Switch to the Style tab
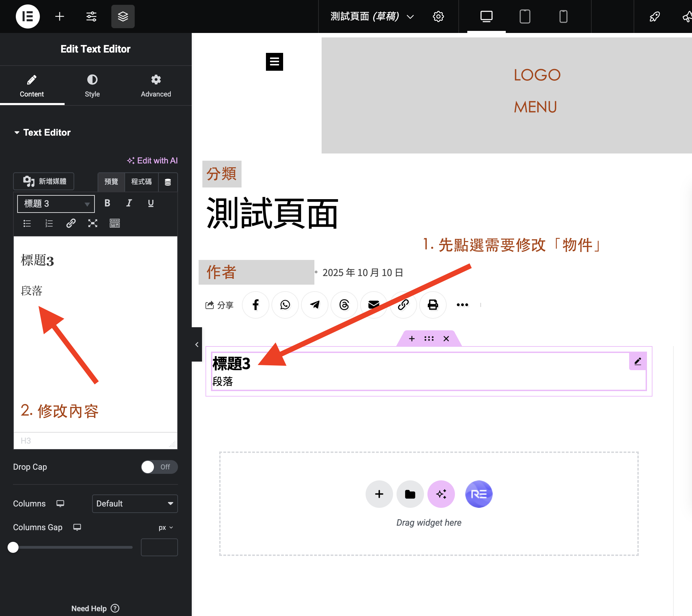Image resolution: width=692 pixels, height=616 pixels. [x=92, y=86]
